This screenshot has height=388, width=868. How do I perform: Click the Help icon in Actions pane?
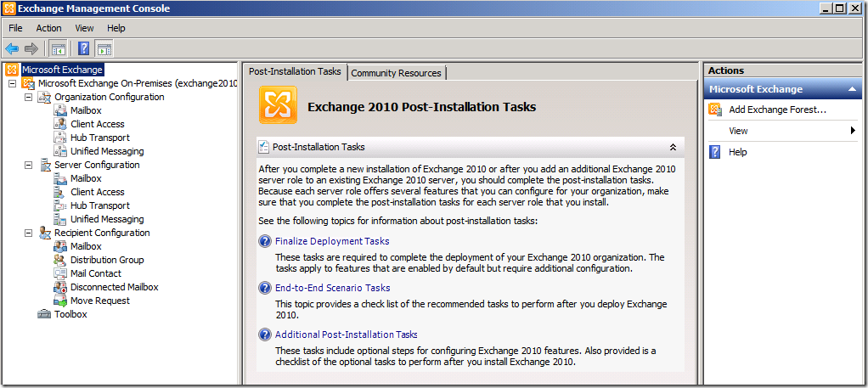coord(714,152)
